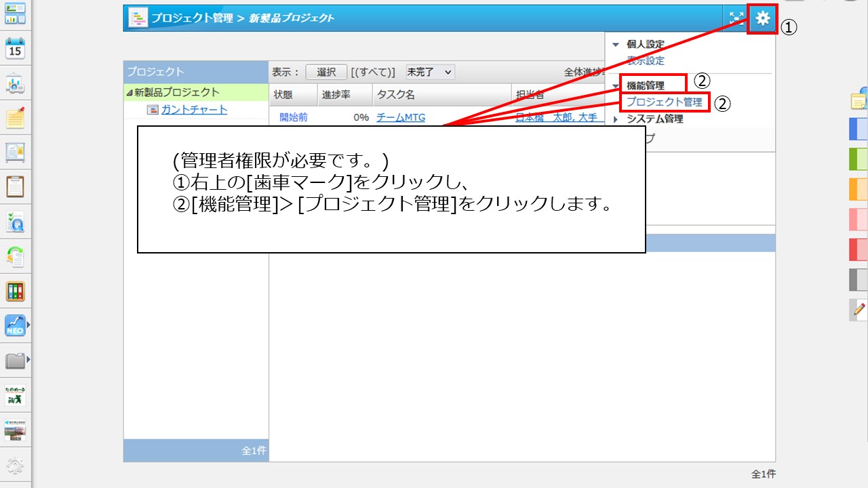Click the gear settings icon in blue header
The width and height of the screenshot is (868, 488).
[x=763, y=18]
